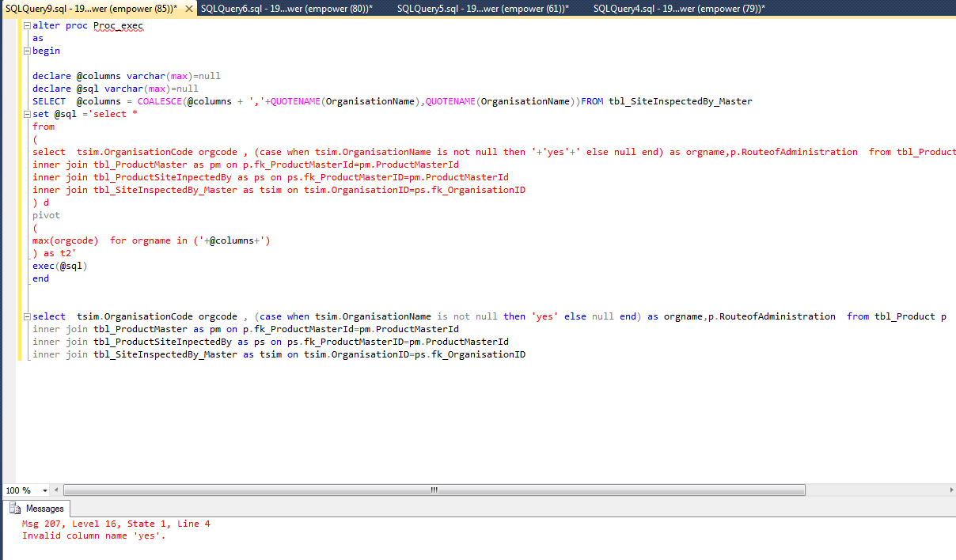Click the COALESCE function in the SELECT line

(x=160, y=101)
